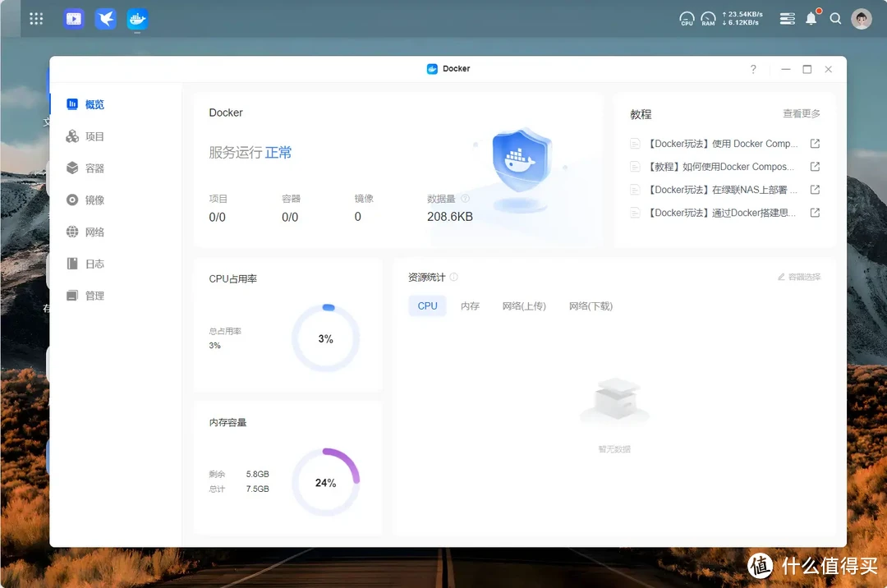Image resolution: width=887 pixels, height=588 pixels.
Task: Click the memory usage 24% donut chart
Action: pyautogui.click(x=326, y=483)
